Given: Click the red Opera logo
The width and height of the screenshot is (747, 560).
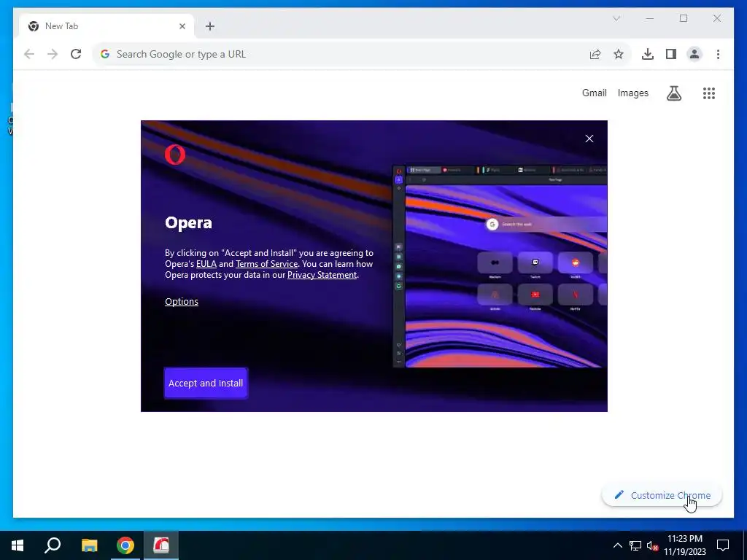Looking at the screenshot, I should tap(175, 155).
